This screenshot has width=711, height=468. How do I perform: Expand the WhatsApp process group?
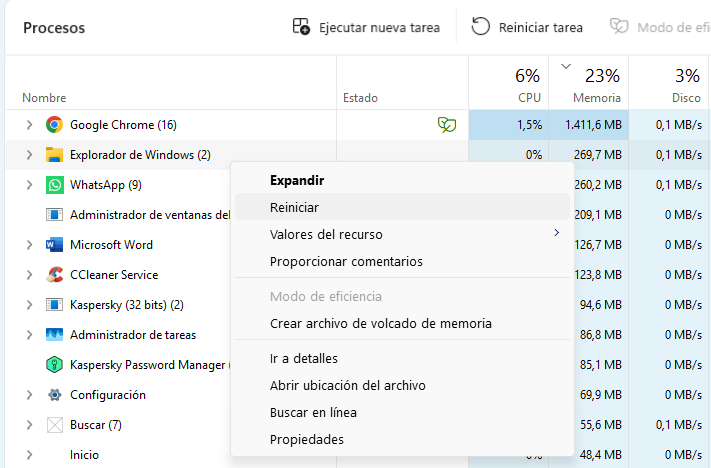[x=29, y=185]
